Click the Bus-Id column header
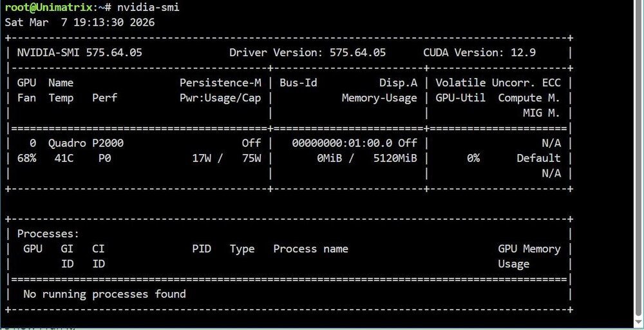 coord(298,83)
